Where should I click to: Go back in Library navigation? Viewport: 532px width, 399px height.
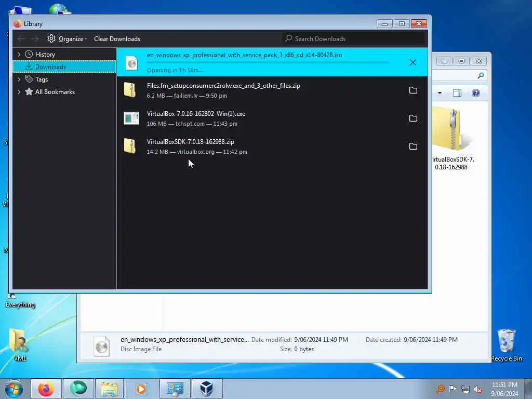(x=21, y=38)
